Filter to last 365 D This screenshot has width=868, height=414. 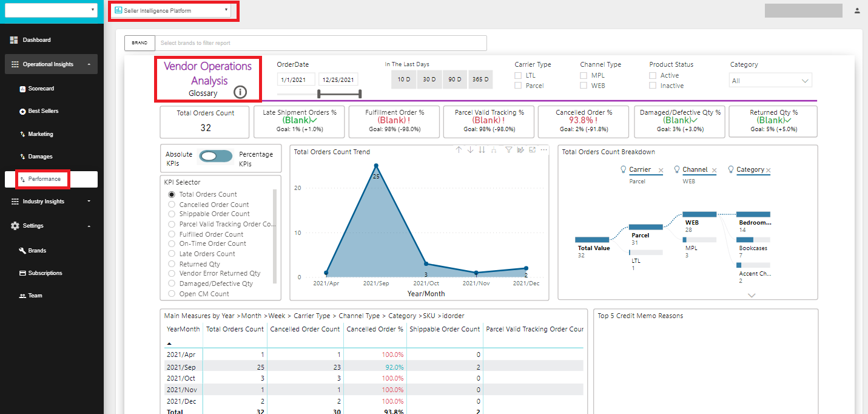point(480,80)
